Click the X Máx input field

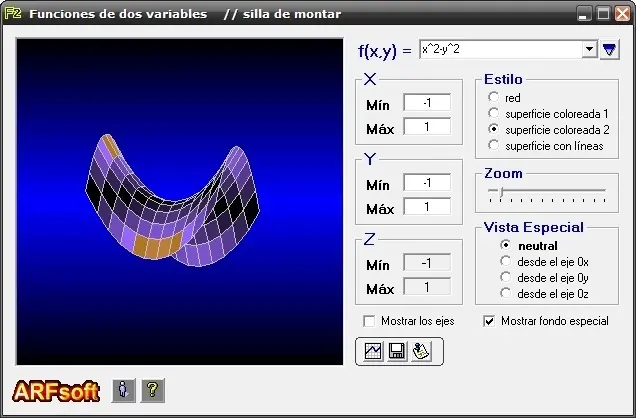427,127
